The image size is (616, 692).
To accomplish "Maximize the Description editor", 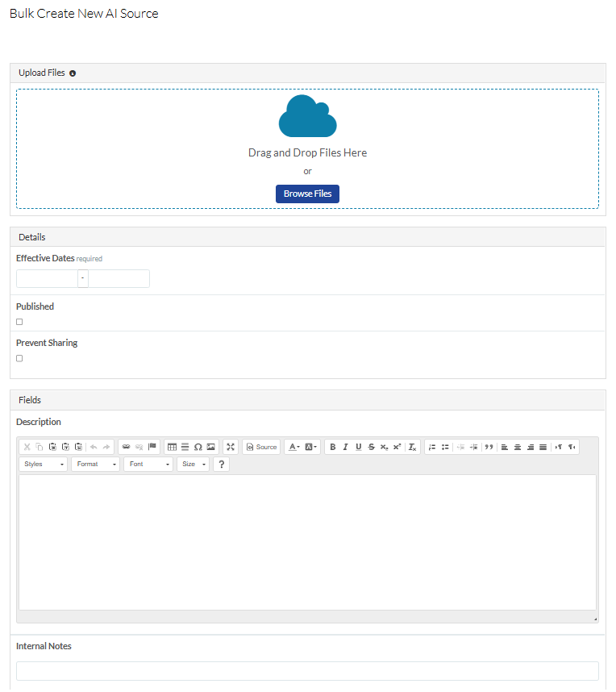I will tap(231, 447).
